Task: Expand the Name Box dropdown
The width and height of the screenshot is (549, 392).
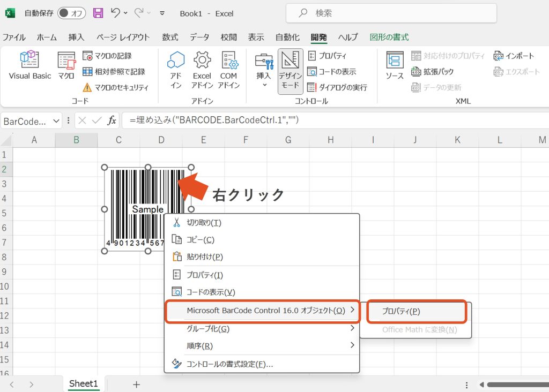Action: click(56, 121)
